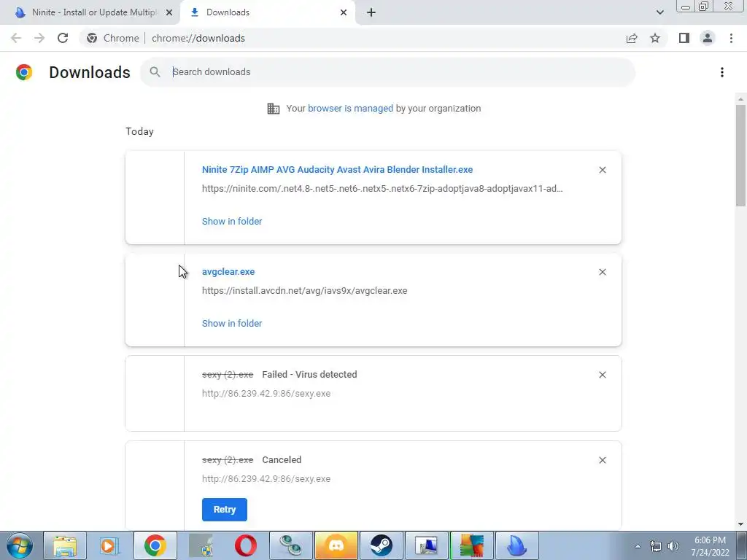Open the Chrome side panel
Image resolution: width=747 pixels, height=560 pixels.
pyautogui.click(x=684, y=38)
